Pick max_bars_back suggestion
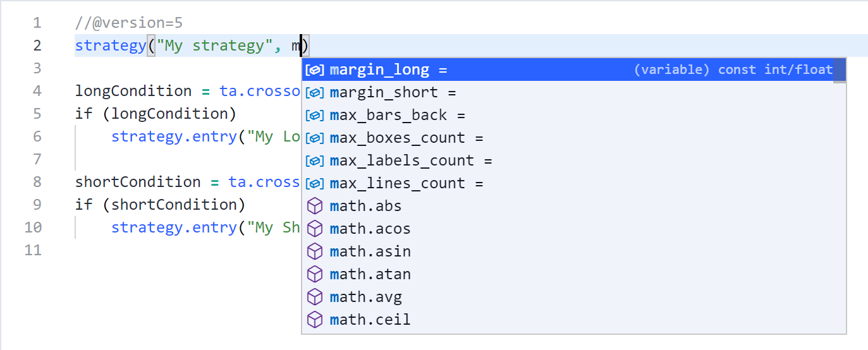This screenshot has height=350, width=868. 573,115
